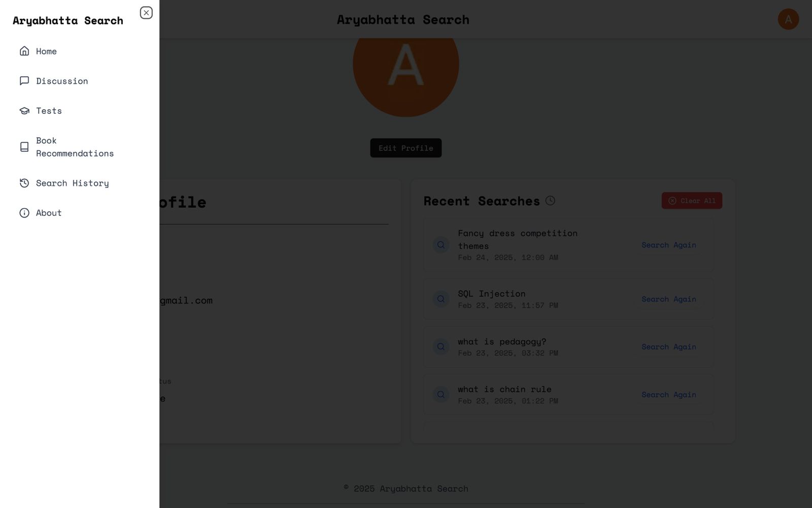The width and height of the screenshot is (812, 508).
Task: Click the large profile avatar picture
Action: coord(406,77)
